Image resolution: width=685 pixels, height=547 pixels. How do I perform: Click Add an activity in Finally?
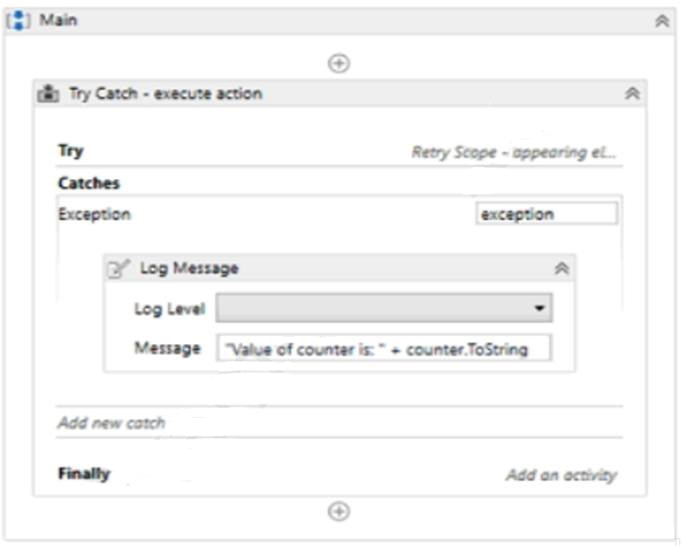pos(561,475)
